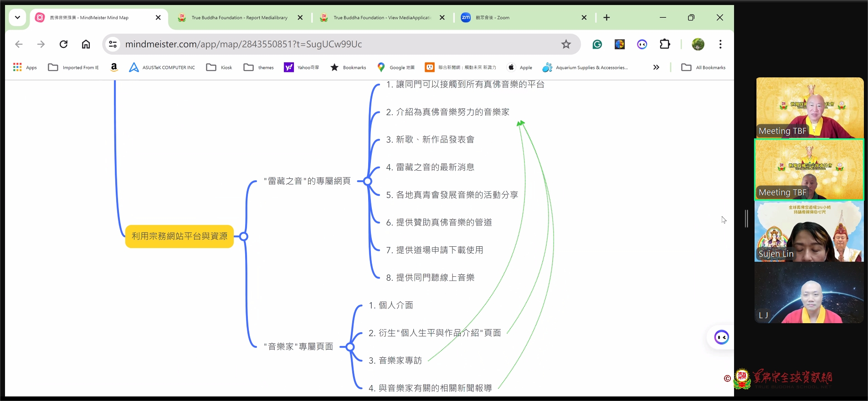Open the Chrome profile avatar
868x401 pixels.
[698, 44]
